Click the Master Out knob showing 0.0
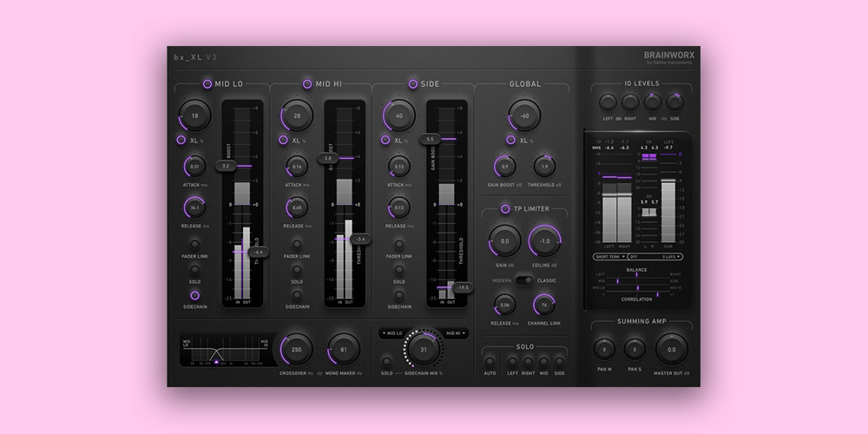 672,349
